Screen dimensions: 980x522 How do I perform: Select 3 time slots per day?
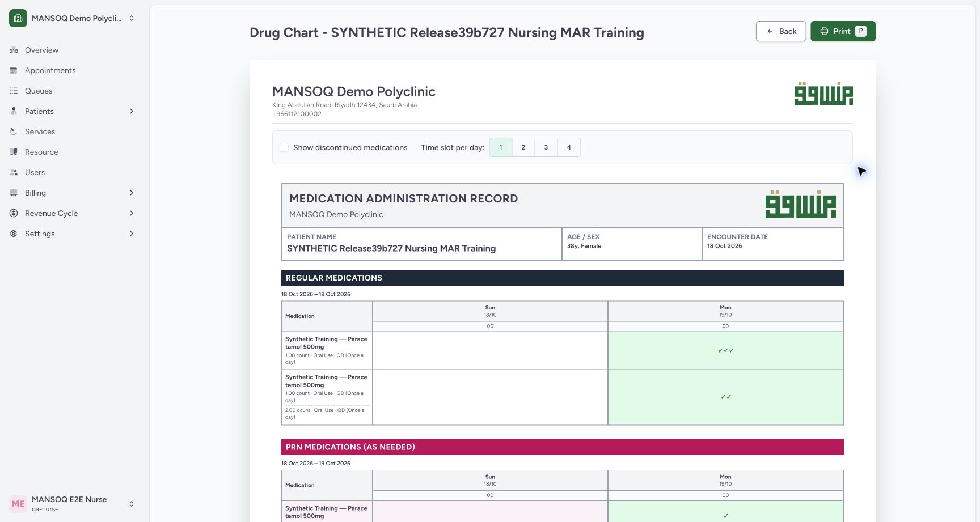(546, 147)
